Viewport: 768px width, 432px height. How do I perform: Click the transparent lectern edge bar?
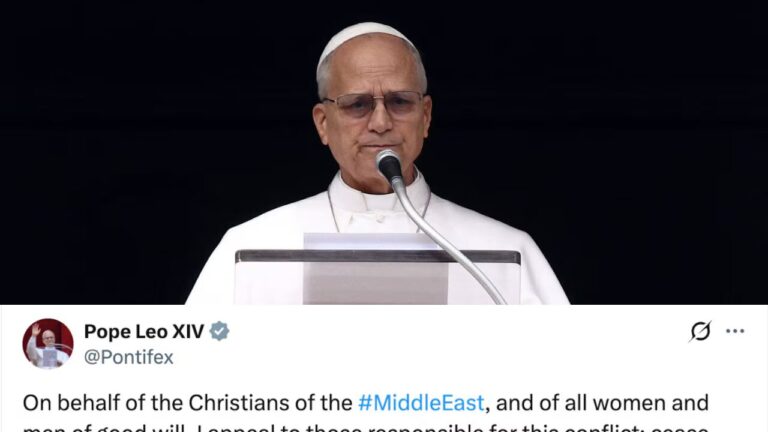(378, 256)
